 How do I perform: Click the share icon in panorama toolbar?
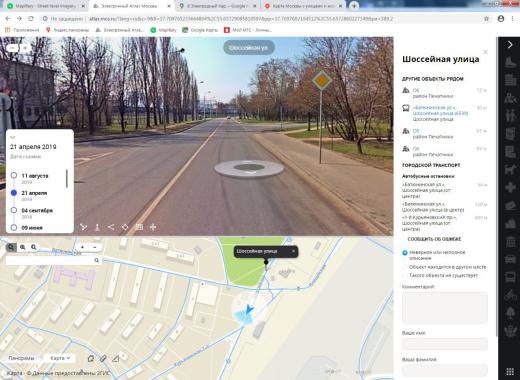click(111, 227)
